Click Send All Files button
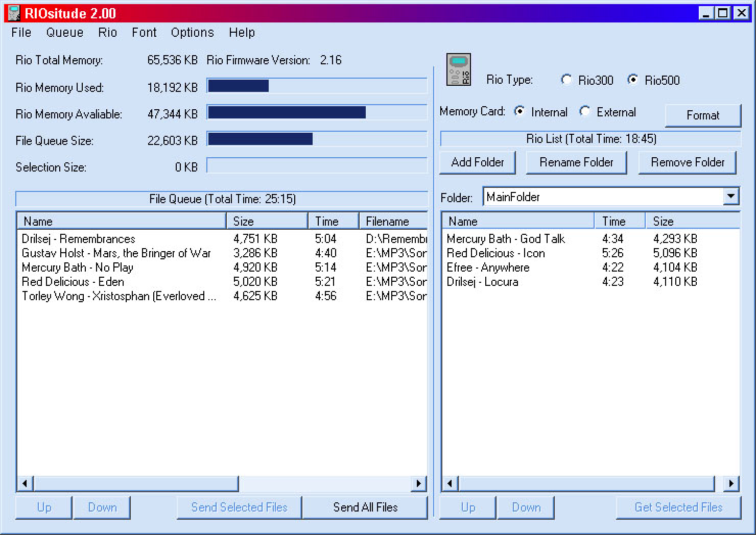Screen dimensions: 756x535 pyautogui.click(x=365, y=507)
